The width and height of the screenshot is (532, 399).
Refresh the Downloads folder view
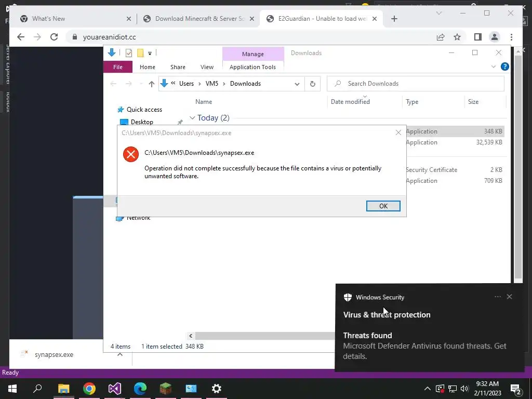point(312,84)
